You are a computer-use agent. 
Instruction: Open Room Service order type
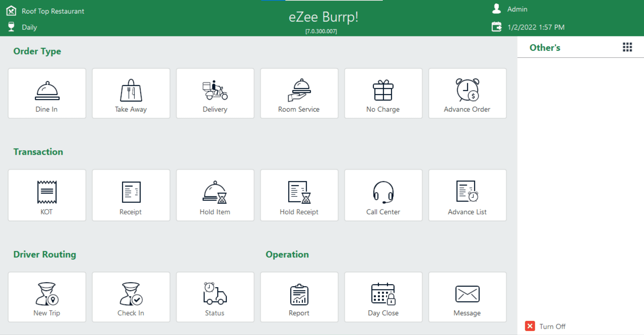(x=299, y=93)
